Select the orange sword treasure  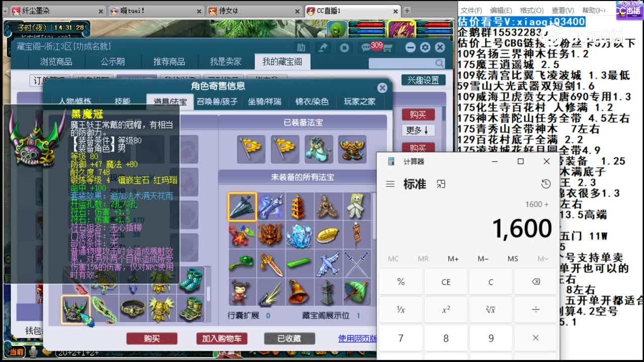click(x=271, y=264)
